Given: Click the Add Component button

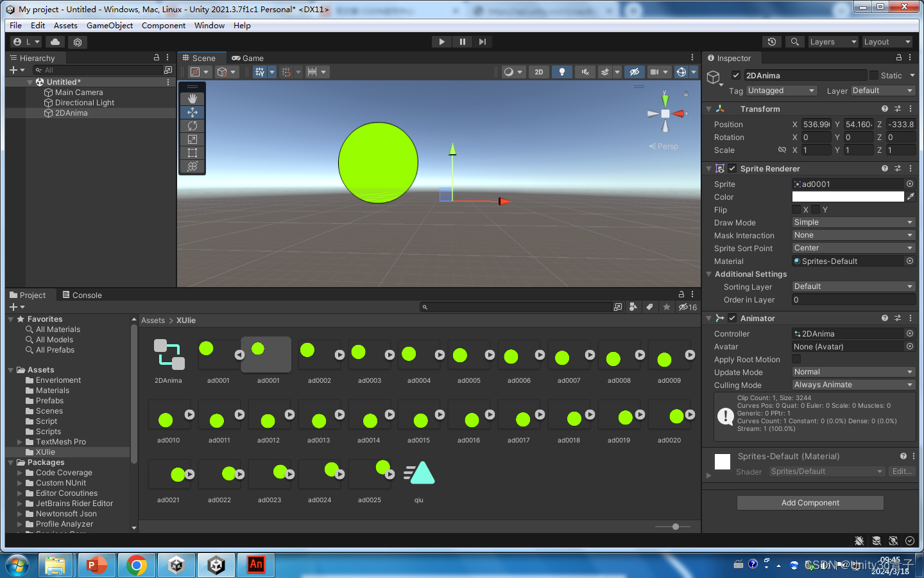Looking at the screenshot, I should click(810, 503).
